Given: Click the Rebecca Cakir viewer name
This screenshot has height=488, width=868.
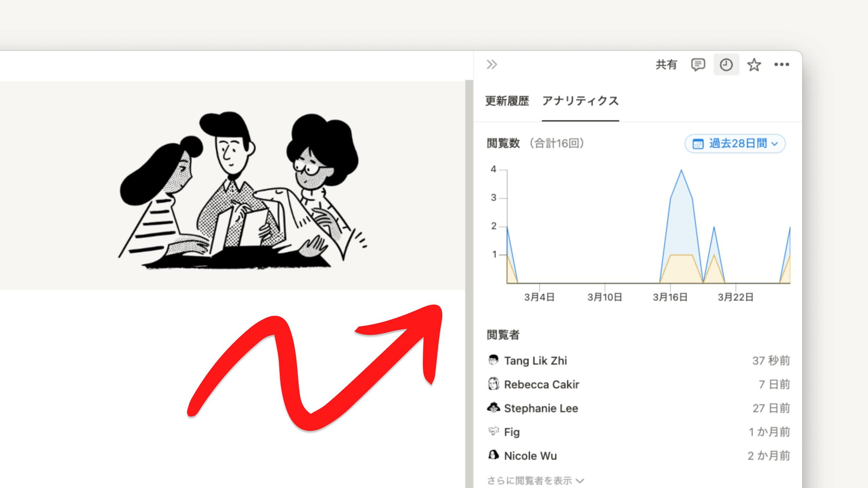Looking at the screenshot, I should point(542,384).
